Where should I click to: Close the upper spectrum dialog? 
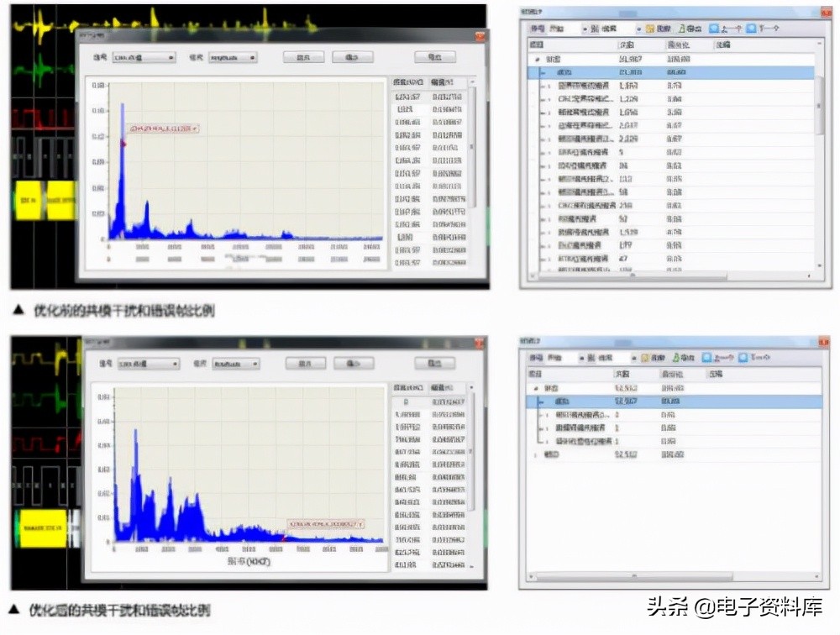click(x=480, y=36)
